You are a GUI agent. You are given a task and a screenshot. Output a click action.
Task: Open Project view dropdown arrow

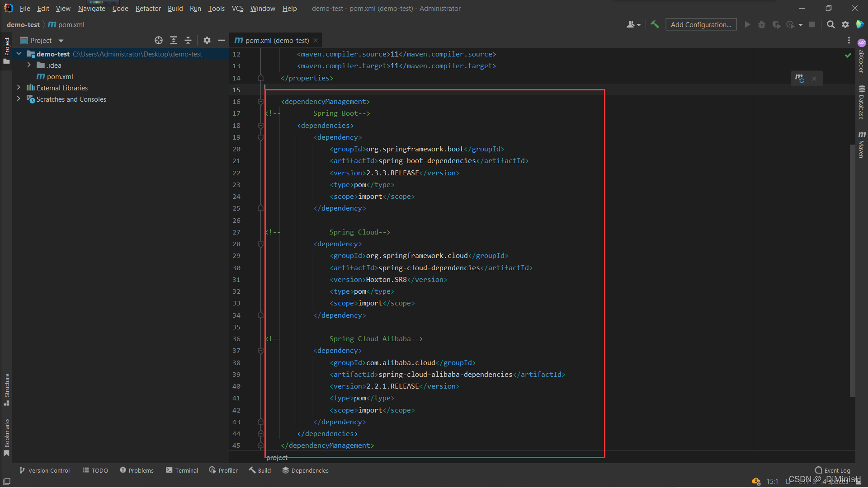coord(61,41)
